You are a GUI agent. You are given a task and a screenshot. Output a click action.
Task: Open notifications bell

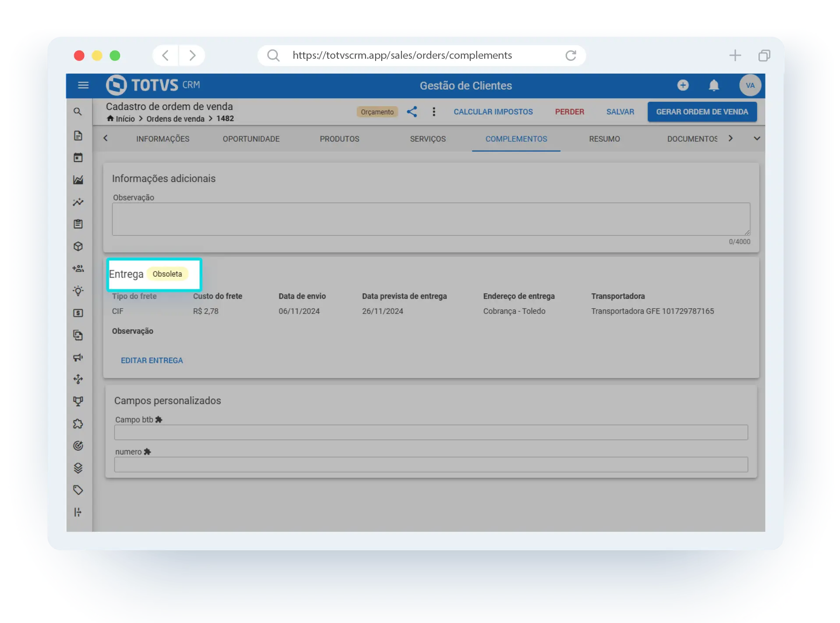[x=714, y=85]
